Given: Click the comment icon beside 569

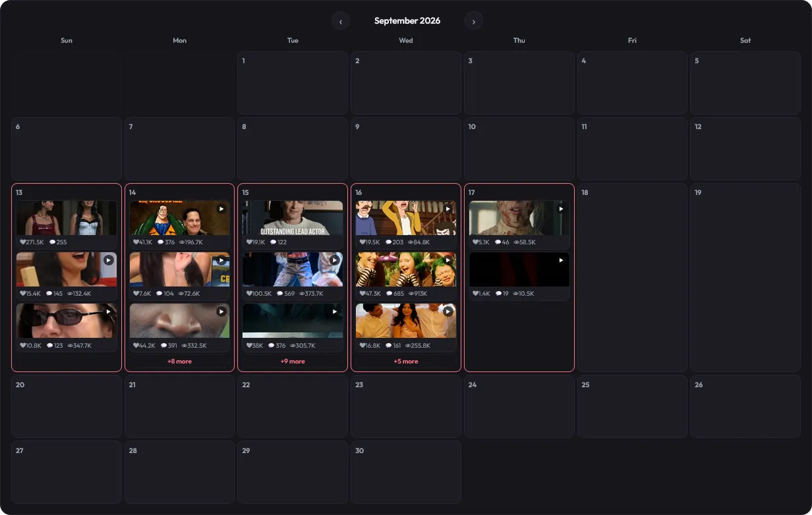Looking at the screenshot, I should pyautogui.click(x=279, y=294).
